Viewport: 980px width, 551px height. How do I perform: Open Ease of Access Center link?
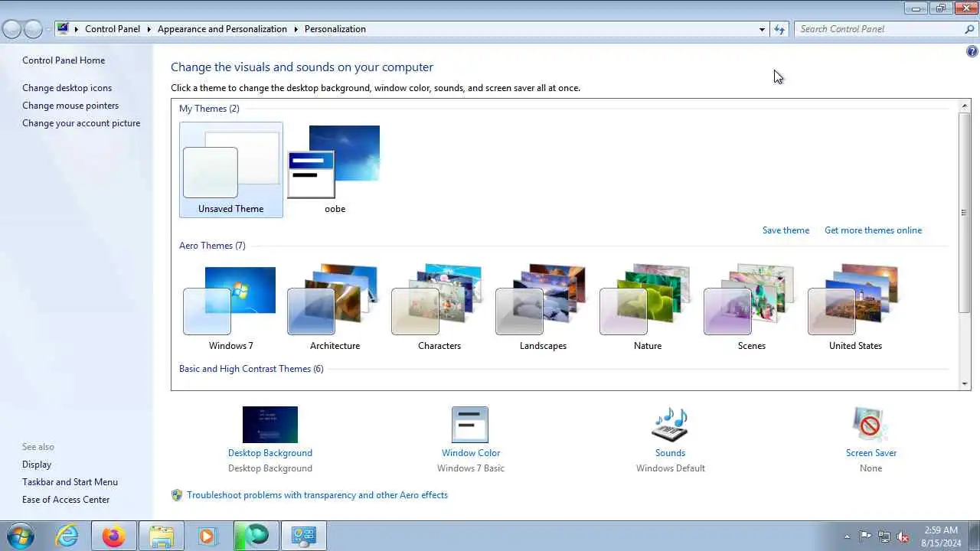(66, 500)
